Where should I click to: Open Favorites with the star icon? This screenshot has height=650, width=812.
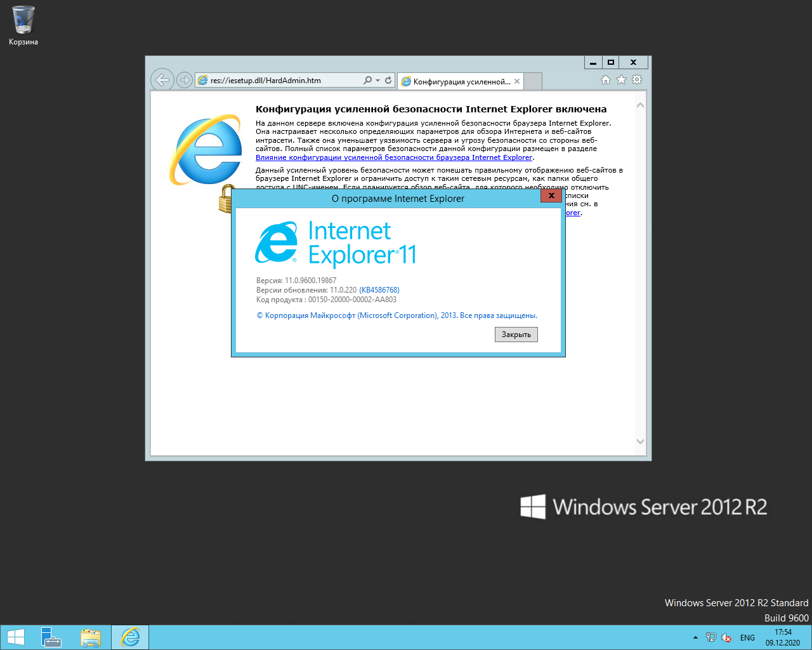(621, 80)
